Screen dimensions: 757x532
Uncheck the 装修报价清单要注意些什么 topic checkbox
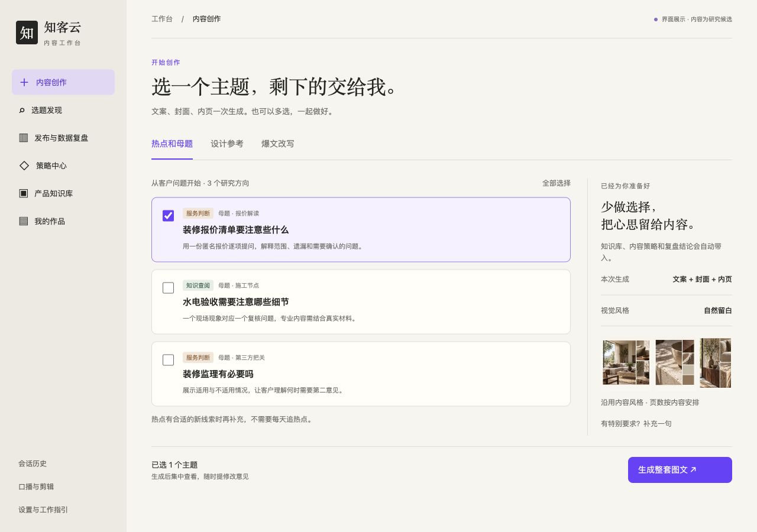[168, 216]
